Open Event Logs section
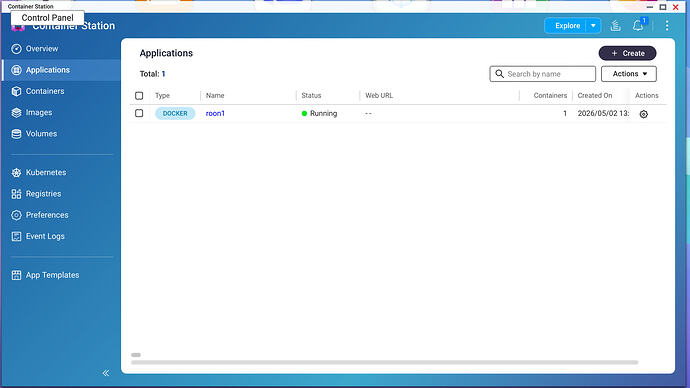Screen dimensions: 690x388 pyautogui.click(x=45, y=236)
